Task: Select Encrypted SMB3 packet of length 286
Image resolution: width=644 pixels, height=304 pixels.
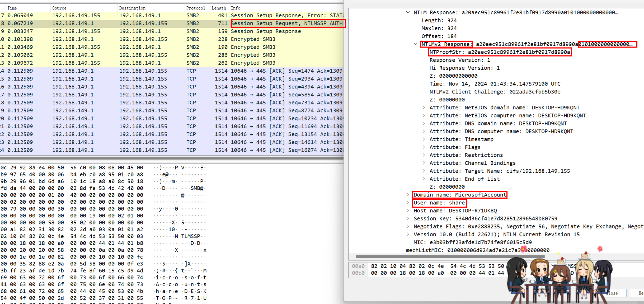Action: point(253,55)
